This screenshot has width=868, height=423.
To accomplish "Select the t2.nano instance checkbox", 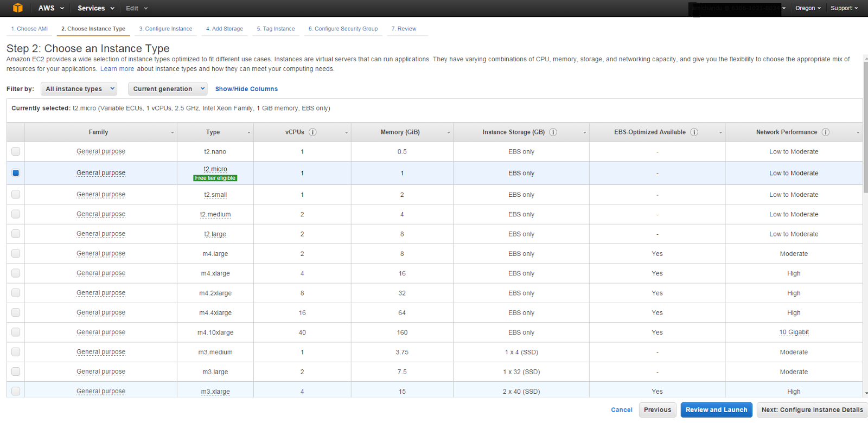I will [16, 151].
